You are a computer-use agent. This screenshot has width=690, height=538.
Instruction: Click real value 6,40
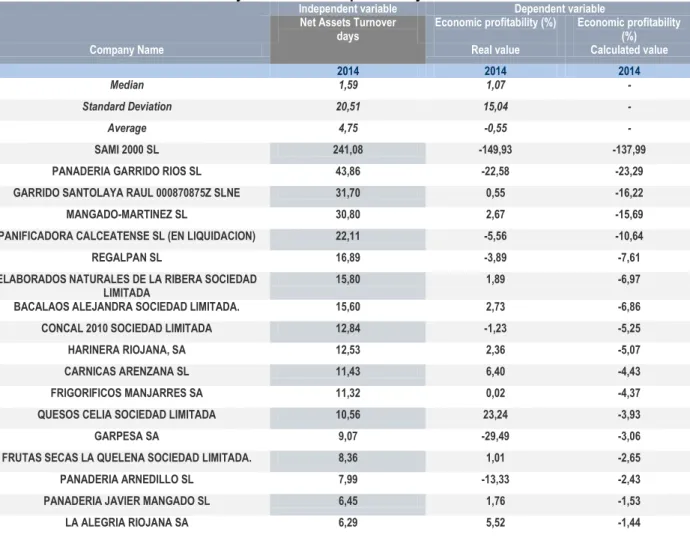pyautogui.click(x=495, y=371)
